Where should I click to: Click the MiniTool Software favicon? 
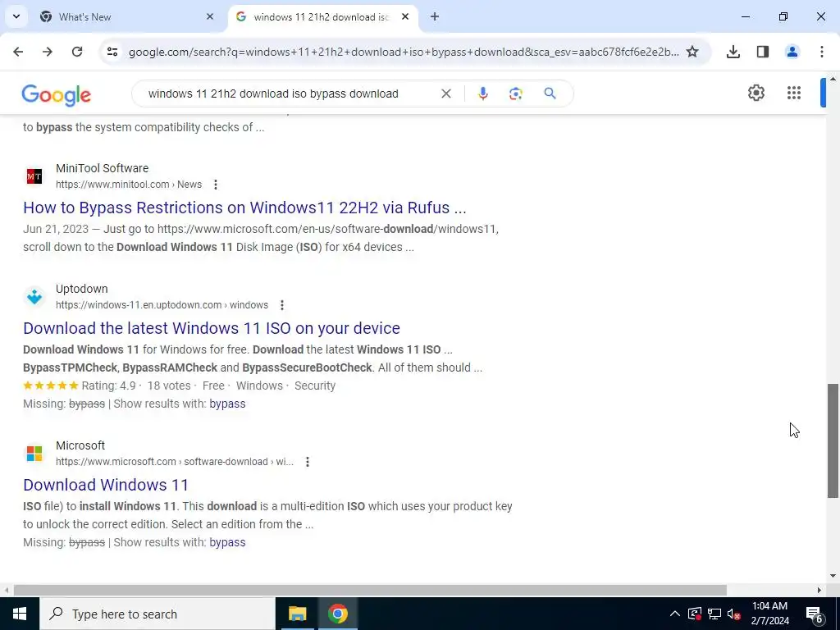pyautogui.click(x=34, y=176)
